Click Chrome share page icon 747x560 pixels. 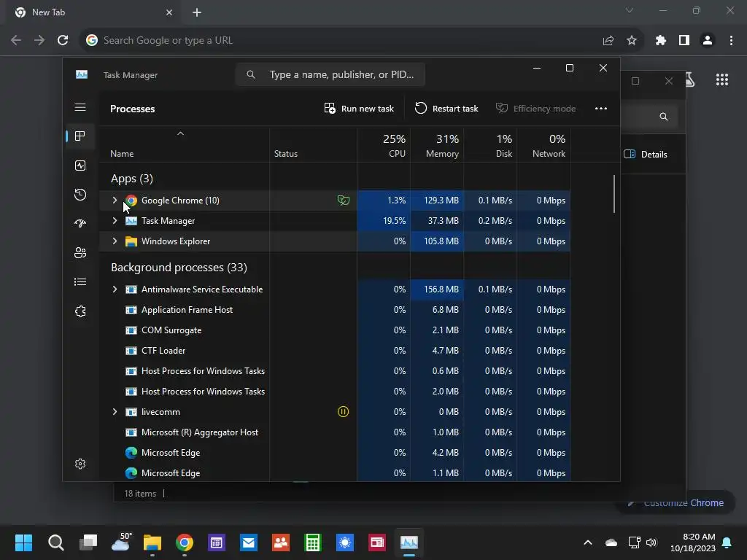click(608, 41)
